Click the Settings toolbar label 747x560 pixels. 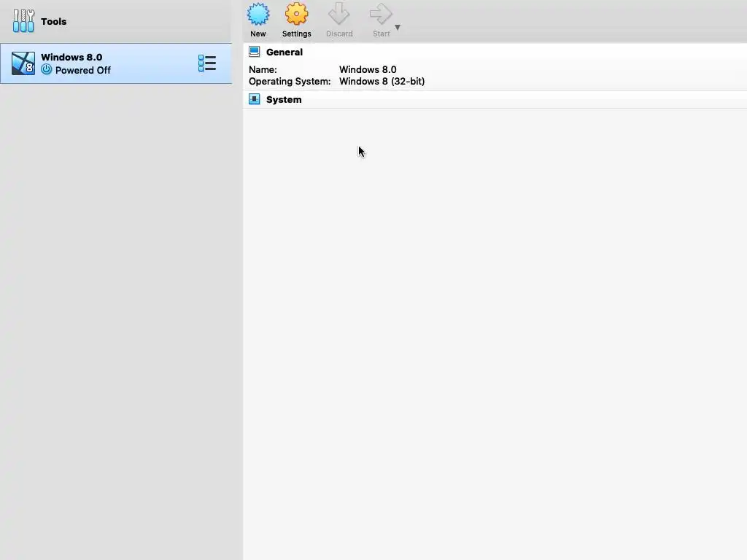(296, 34)
